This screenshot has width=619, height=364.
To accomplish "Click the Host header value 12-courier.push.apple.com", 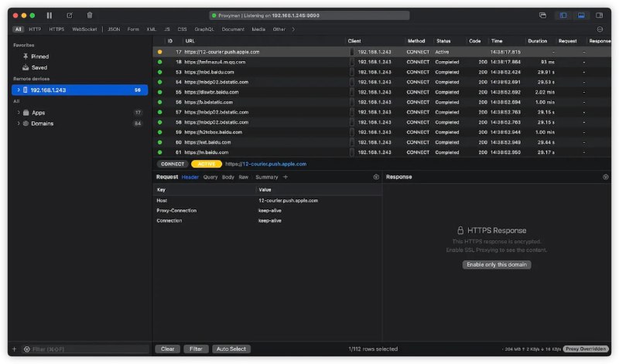I will pyautogui.click(x=288, y=200).
